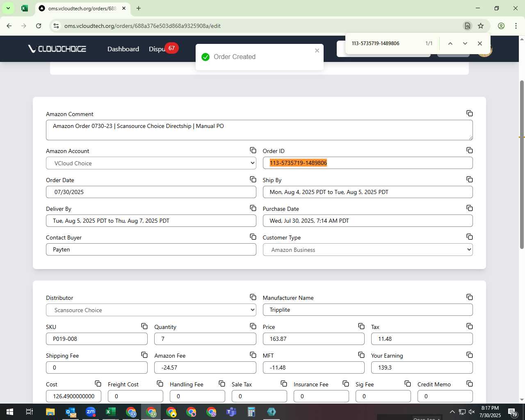Go to next find result

pos(465,43)
